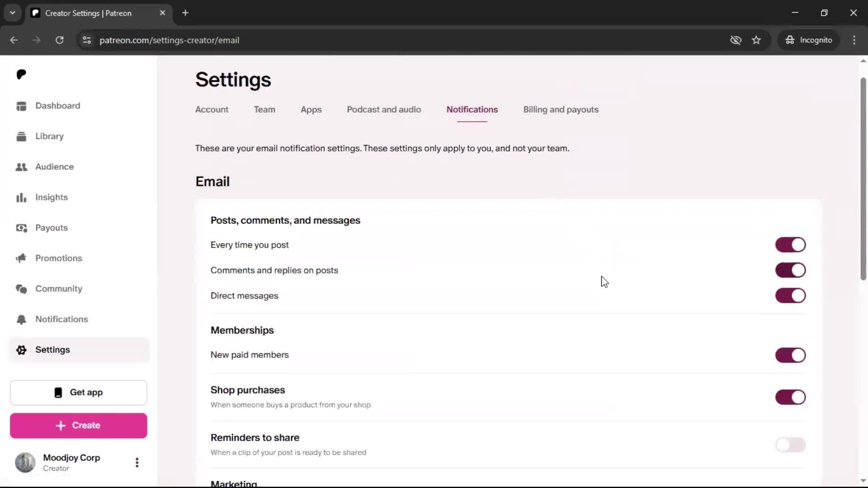Click the Get app button
The width and height of the screenshot is (868, 488).
coord(79,393)
